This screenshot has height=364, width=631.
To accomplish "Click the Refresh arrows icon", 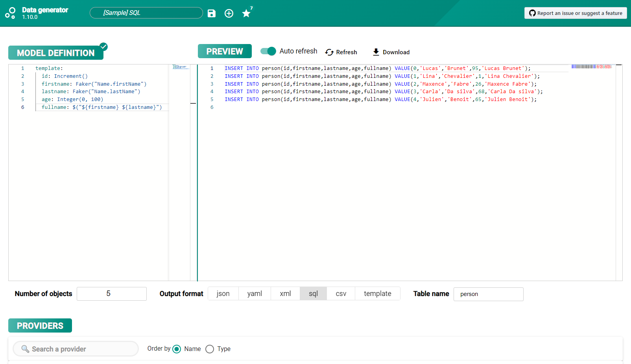I will (x=329, y=52).
